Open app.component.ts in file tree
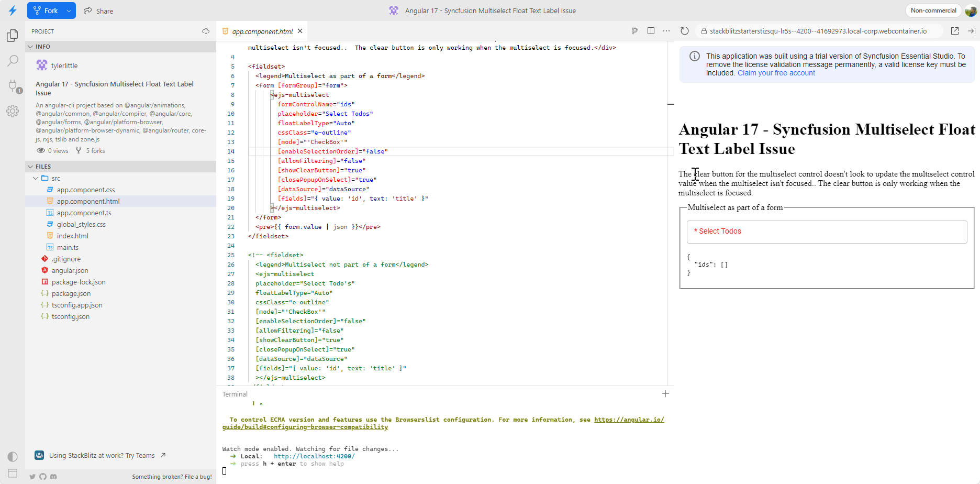Screen dimensions: 980x484 84,213
